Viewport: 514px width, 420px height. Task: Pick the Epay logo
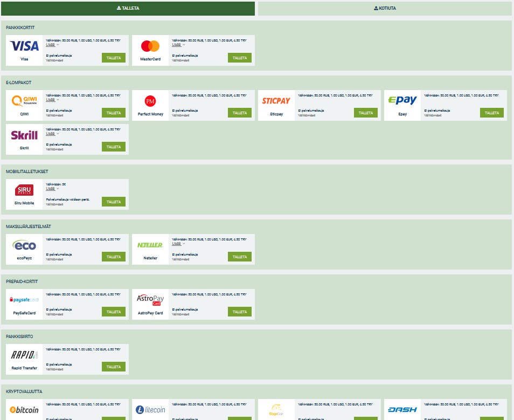(402, 100)
